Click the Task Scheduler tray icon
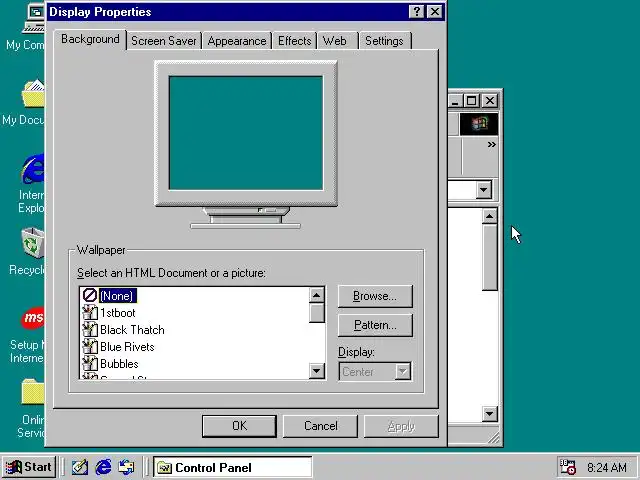The height and width of the screenshot is (480, 640). pos(568,467)
